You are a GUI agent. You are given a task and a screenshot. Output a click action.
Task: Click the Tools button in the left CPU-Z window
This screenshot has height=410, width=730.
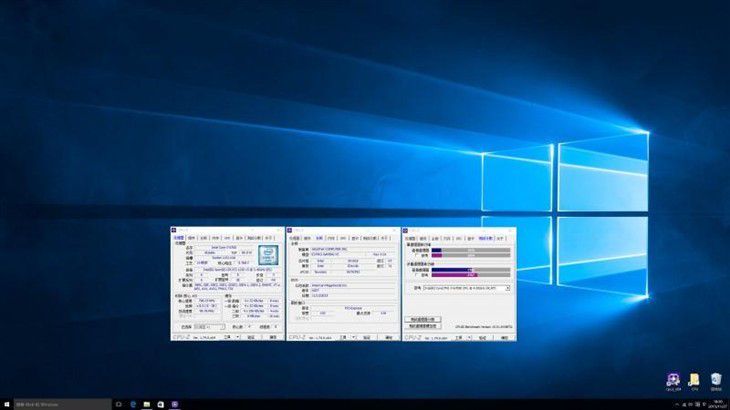pos(228,337)
